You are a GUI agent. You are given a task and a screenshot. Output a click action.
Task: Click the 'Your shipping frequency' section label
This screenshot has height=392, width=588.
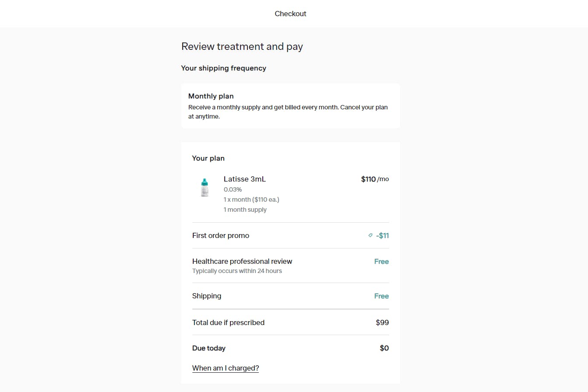223,68
